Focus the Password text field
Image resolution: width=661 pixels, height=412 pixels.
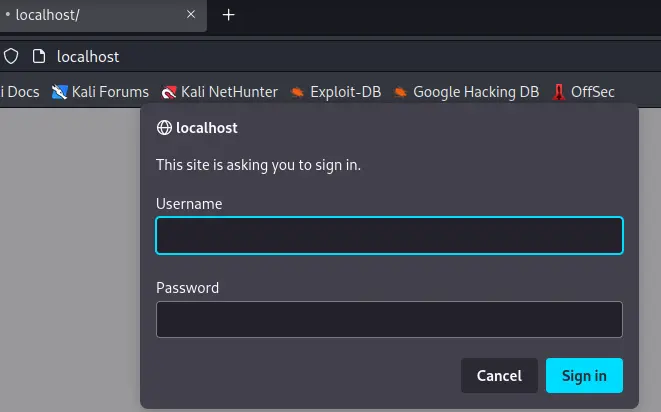[389, 320]
